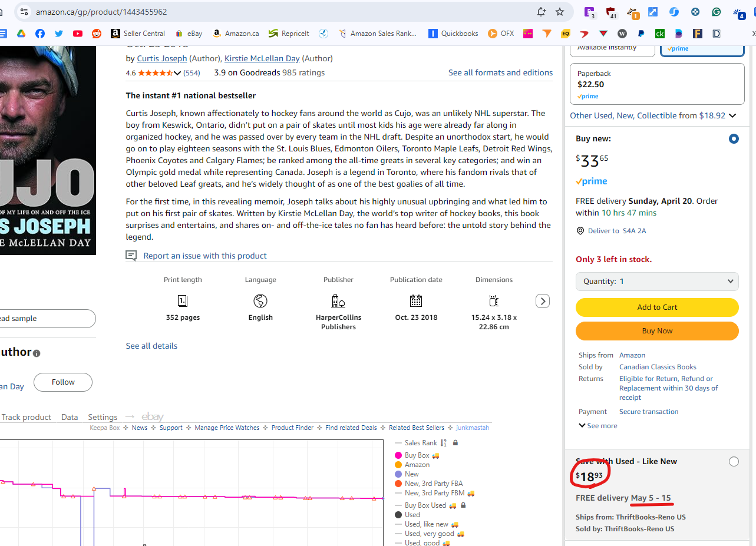Click the book cover image
Viewport: 756px width, 546px height.
click(x=48, y=150)
